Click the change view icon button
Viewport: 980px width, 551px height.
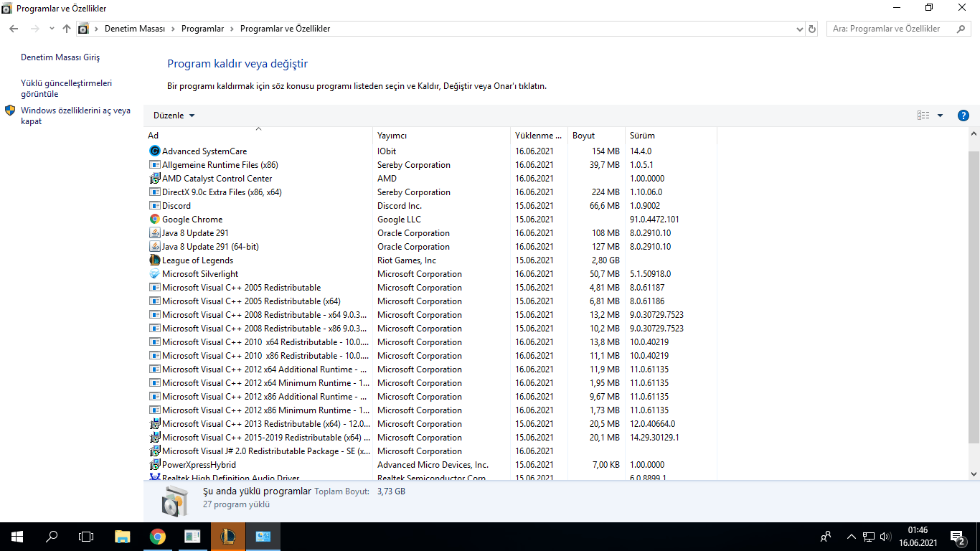pos(923,116)
